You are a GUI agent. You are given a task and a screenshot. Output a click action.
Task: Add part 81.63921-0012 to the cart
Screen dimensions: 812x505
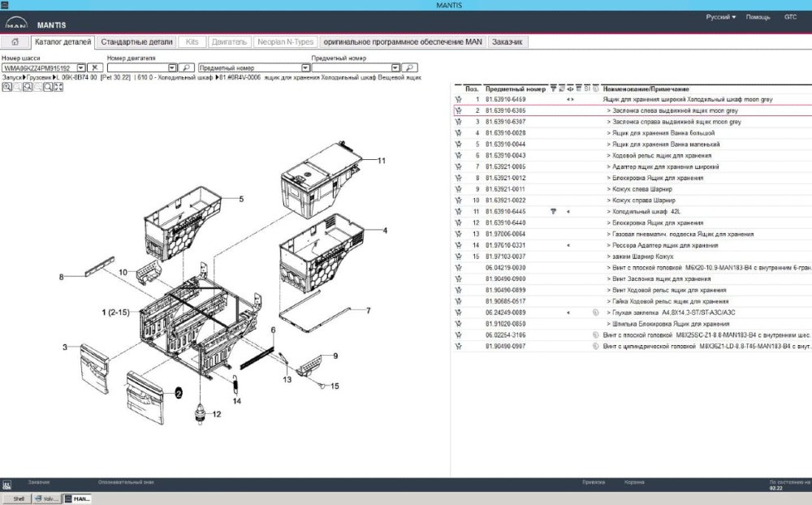[459, 178]
